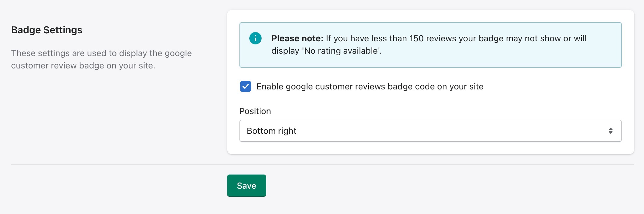Click the Badge Settings heading
Viewport: 644px width, 214px height.
click(x=47, y=30)
